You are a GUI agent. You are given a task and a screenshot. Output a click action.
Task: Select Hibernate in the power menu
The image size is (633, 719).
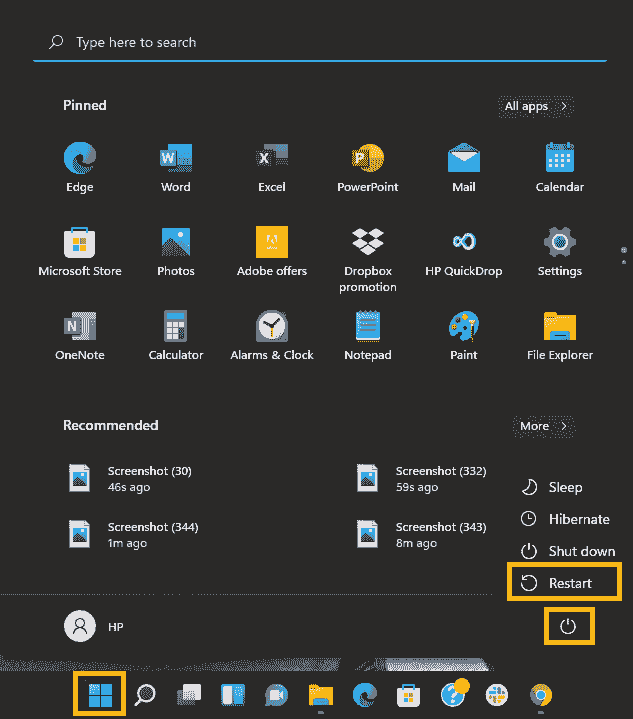coord(566,519)
